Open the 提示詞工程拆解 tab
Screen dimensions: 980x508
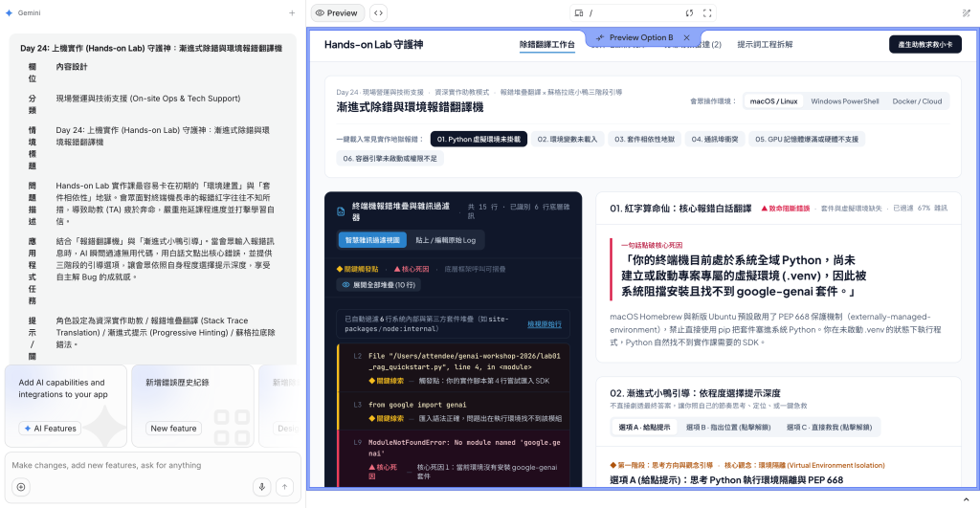tap(765, 44)
